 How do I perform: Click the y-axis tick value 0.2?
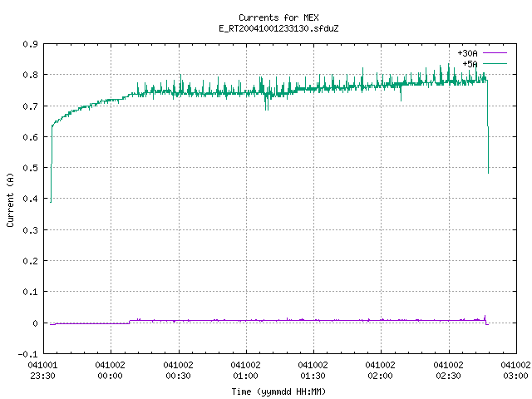30,261
